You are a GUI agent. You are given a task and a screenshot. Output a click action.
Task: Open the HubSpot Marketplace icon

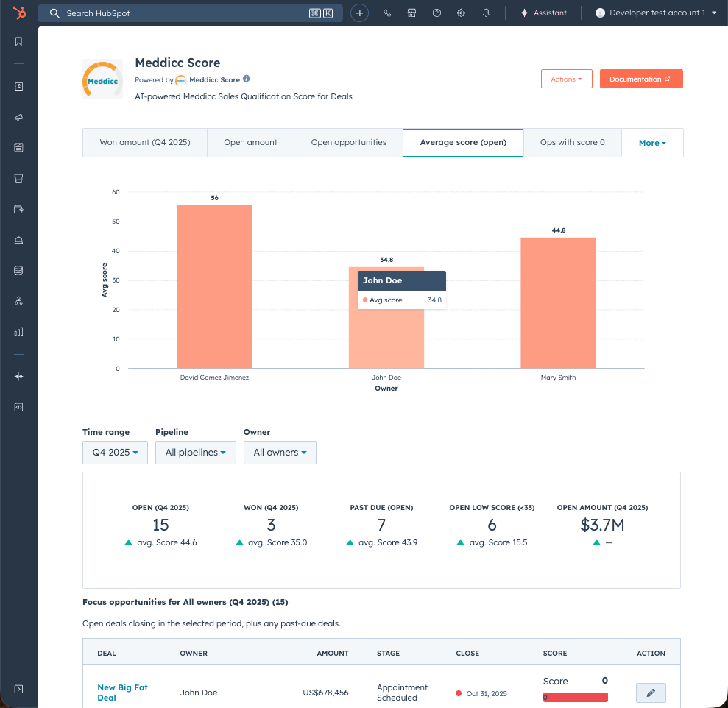411,13
